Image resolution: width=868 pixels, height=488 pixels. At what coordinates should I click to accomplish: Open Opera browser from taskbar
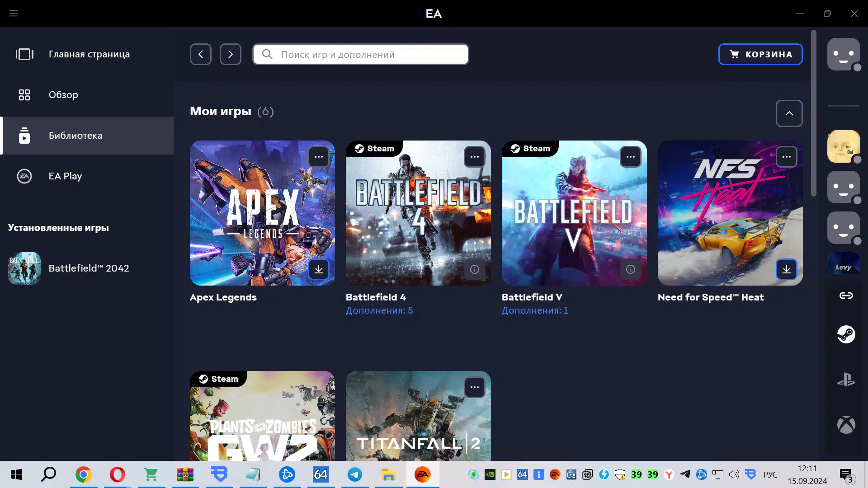pyautogui.click(x=118, y=474)
